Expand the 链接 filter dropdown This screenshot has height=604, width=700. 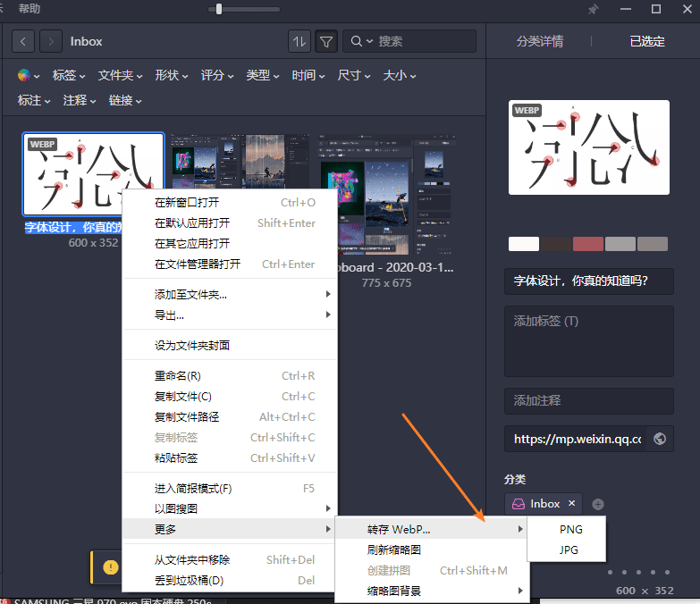point(125,100)
